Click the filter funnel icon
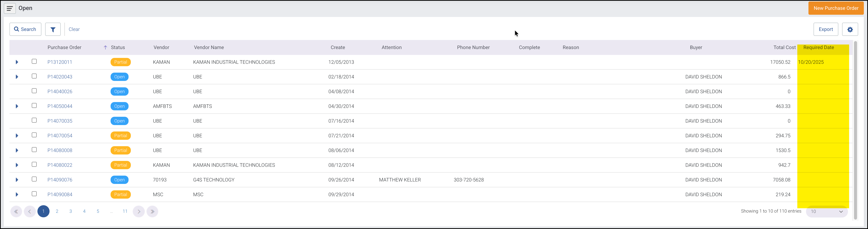 53,30
